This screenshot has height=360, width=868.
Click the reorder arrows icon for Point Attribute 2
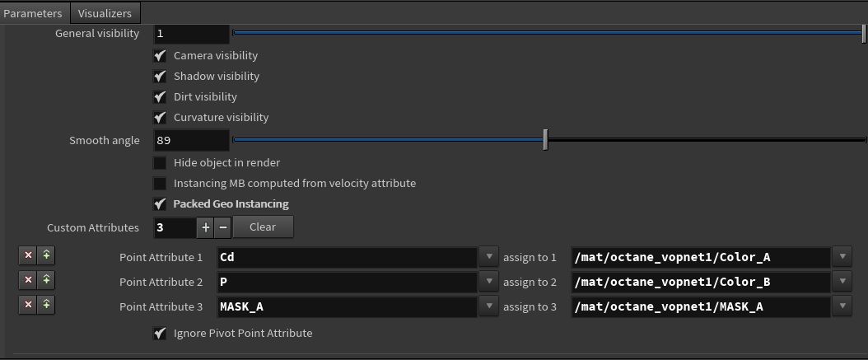pos(47,280)
